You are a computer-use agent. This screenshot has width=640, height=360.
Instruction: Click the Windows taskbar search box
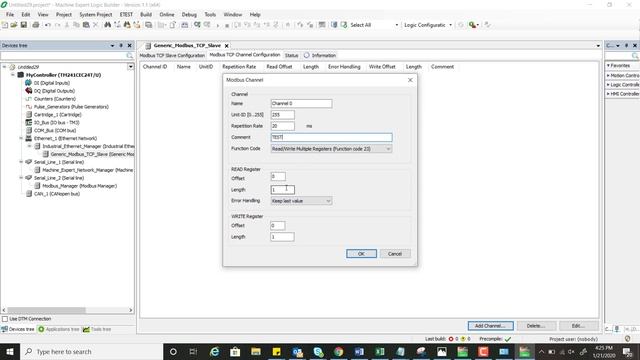point(91,351)
